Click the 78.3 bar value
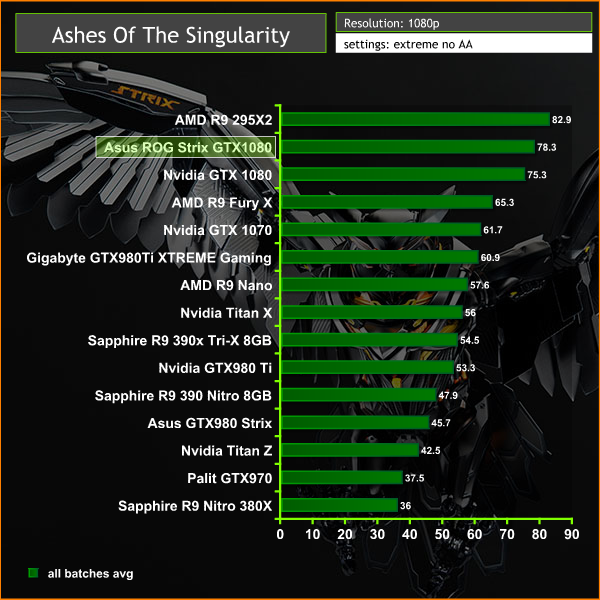600x600 pixels. [x=546, y=147]
